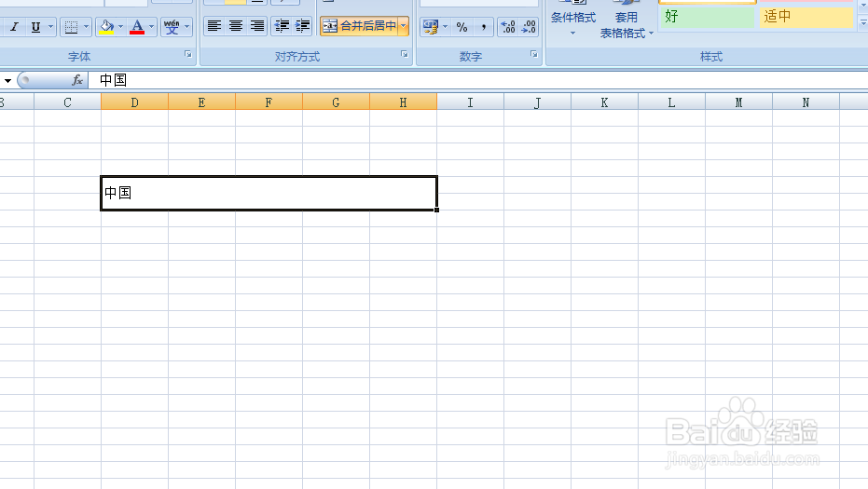Apply red font color
868x489 pixels.
[137, 27]
